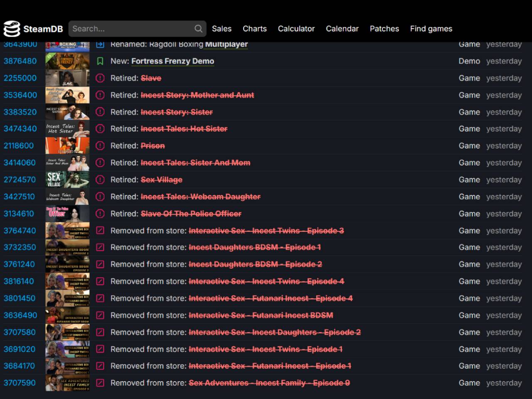Open app ID 3816140 link

click(x=19, y=281)
